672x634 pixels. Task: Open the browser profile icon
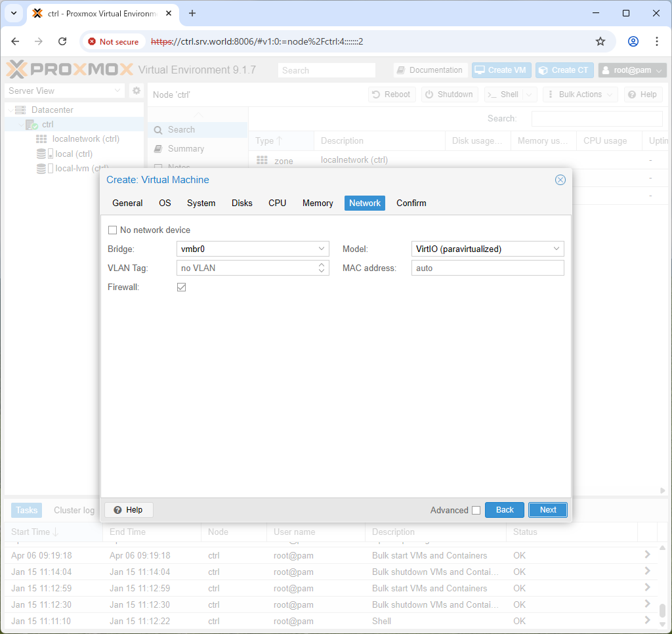[x=633, y=41]
